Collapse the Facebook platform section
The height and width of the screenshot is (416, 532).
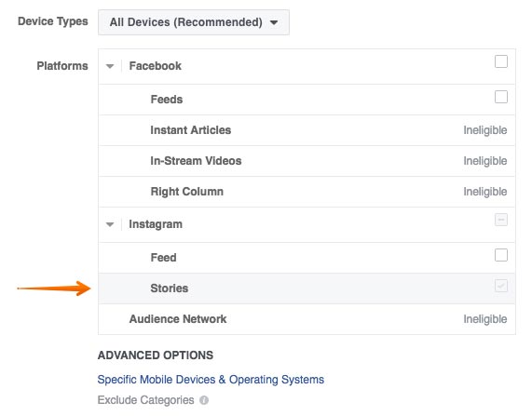pos(110,66)
